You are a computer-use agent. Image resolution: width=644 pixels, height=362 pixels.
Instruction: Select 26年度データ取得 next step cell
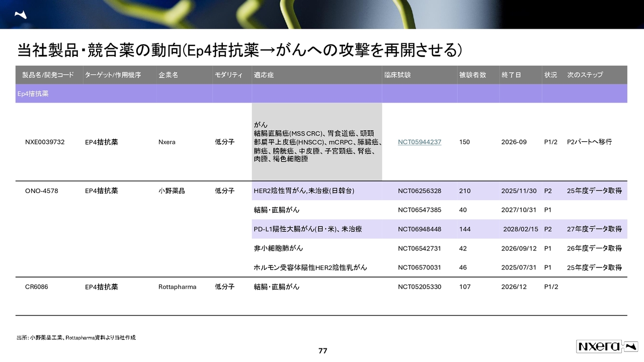tap(594, 248)
